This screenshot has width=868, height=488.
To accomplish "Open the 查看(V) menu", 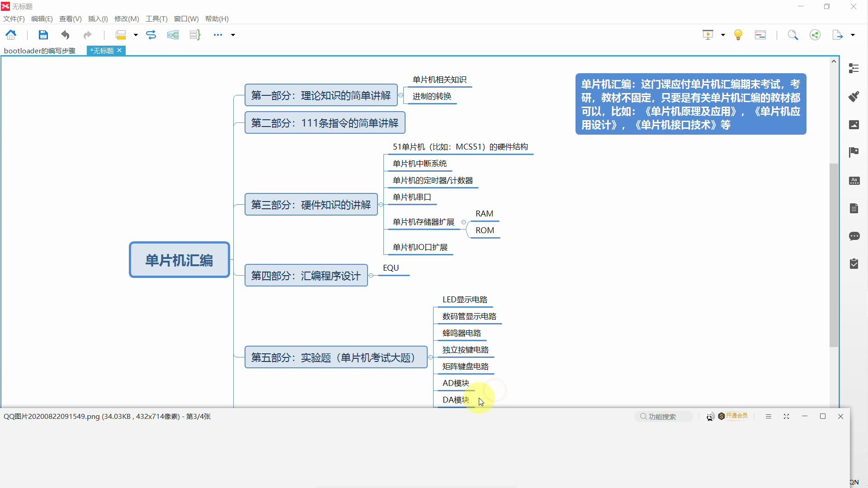I will (71, 19).
